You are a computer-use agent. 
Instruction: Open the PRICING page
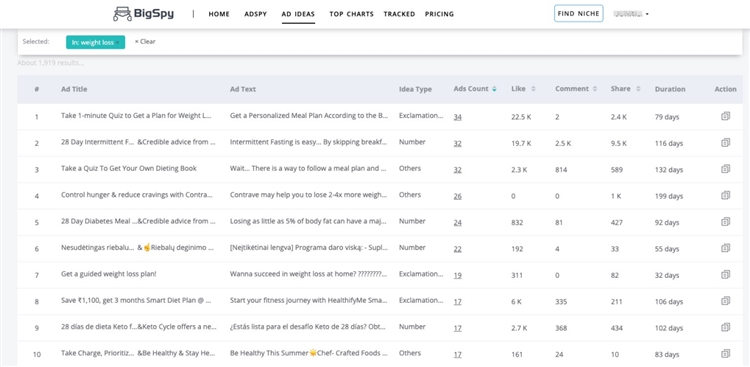point(439,14)
